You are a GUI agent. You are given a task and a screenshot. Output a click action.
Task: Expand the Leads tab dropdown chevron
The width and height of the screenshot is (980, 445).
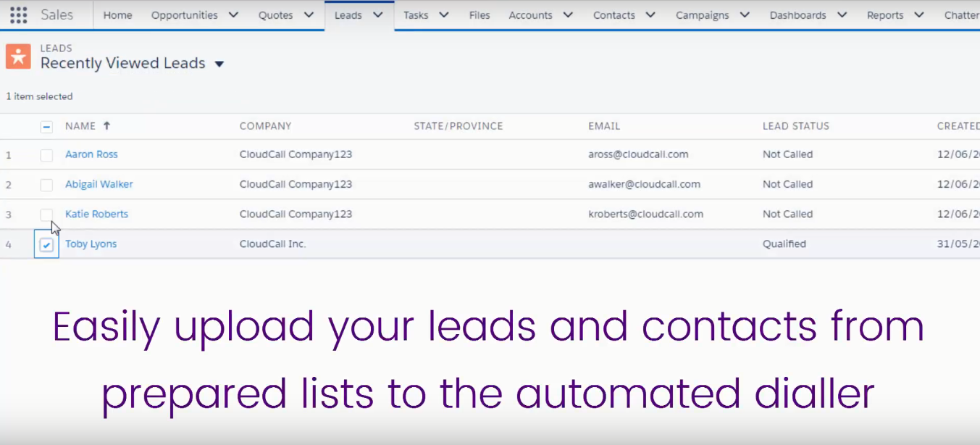(x=377, y=15)
